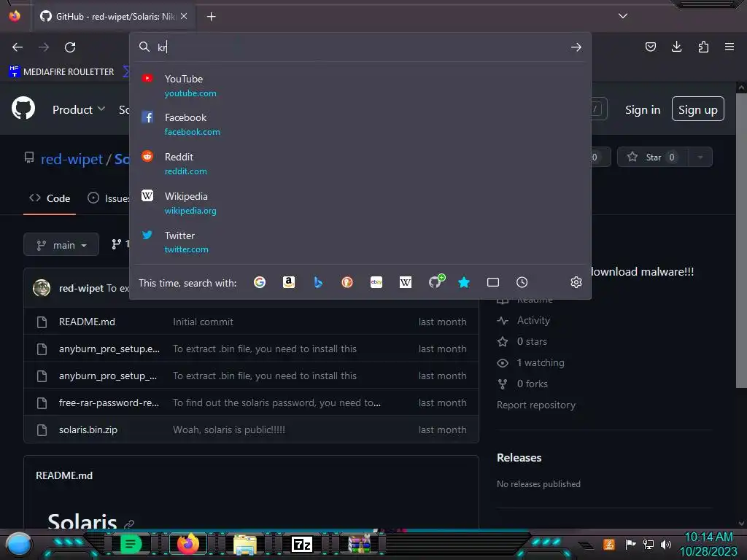
Task: Open the Initial commit message link
Action: pos(203,322)
